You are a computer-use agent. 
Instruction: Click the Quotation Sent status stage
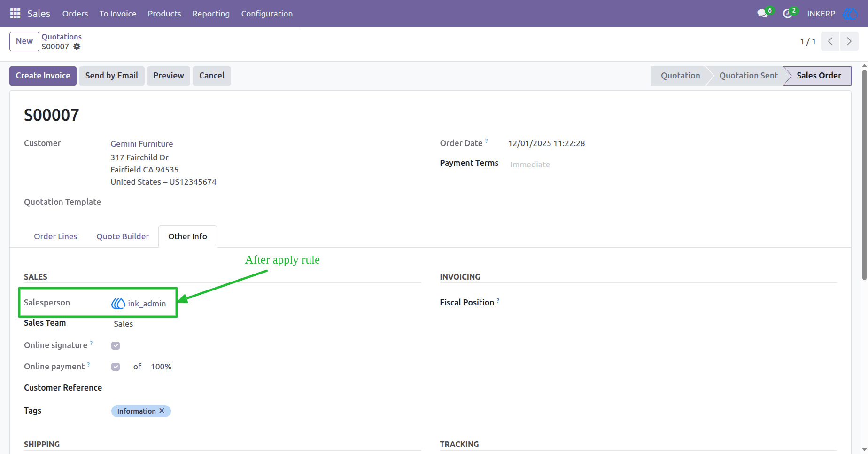point(748,76)
